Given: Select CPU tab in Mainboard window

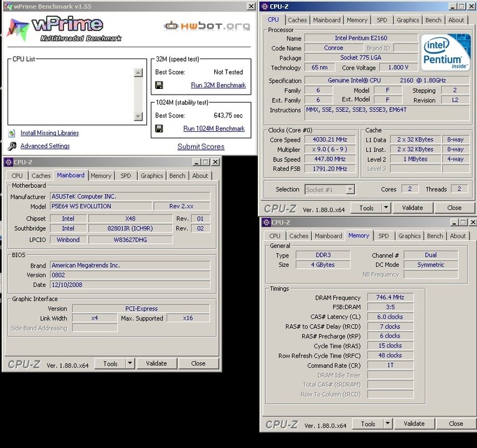Looking at the screenshot, I should point(17,175).
